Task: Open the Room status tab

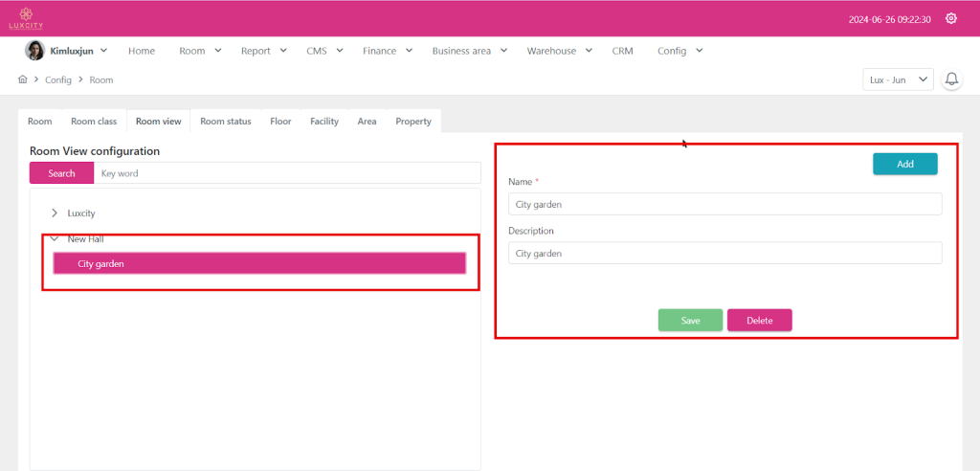Action: point(225,122)
